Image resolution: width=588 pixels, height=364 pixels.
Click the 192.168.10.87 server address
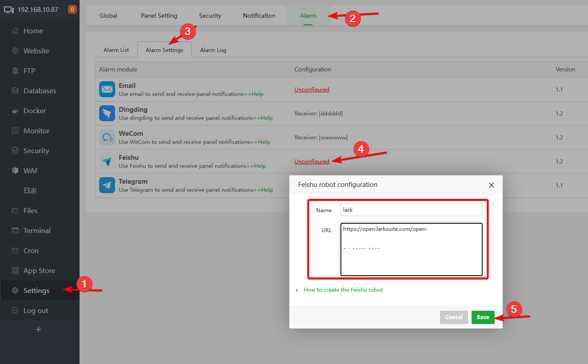click(x=38, y=9)
